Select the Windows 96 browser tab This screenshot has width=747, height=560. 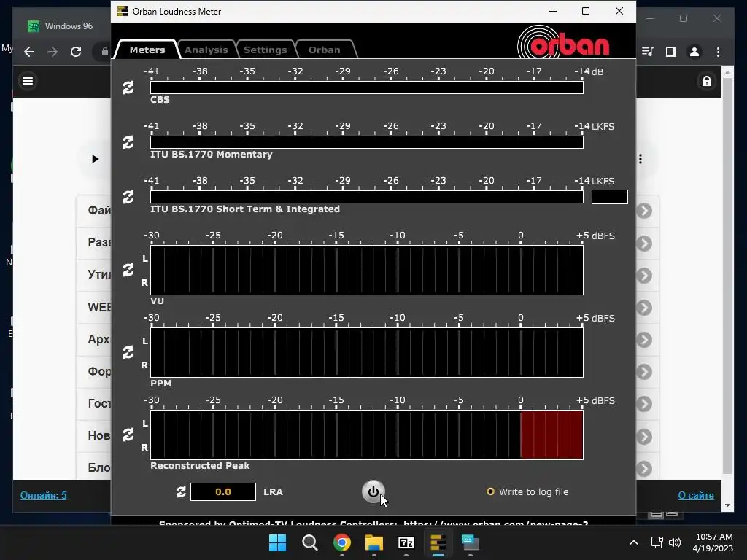(x=62, y=26)
